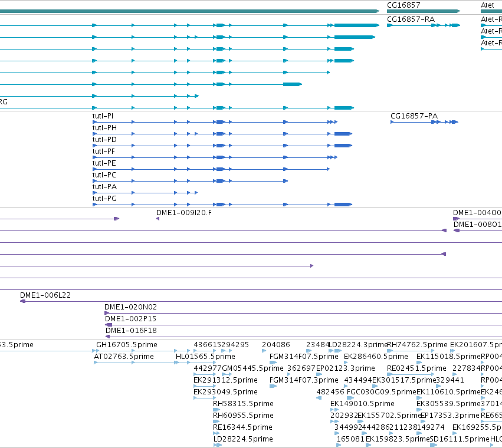
Task: Click the 204086 feature label
Action: coord(275,345)
